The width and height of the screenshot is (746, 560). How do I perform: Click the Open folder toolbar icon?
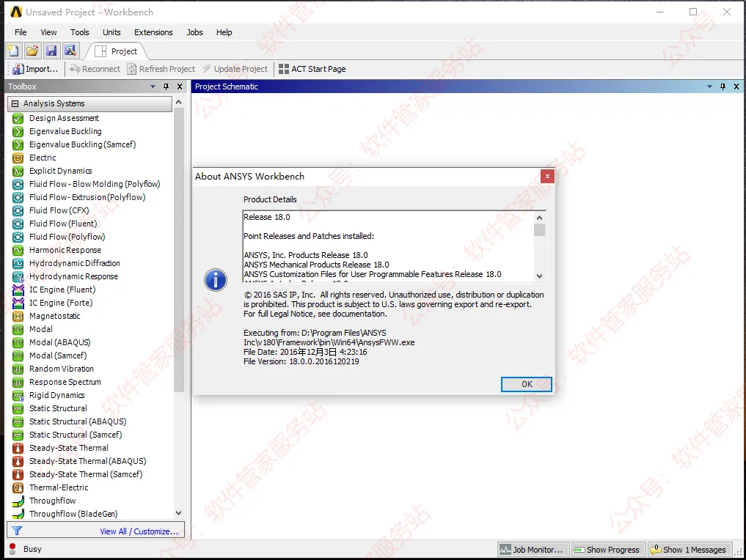pyautogui.click(x=32, y=51)
